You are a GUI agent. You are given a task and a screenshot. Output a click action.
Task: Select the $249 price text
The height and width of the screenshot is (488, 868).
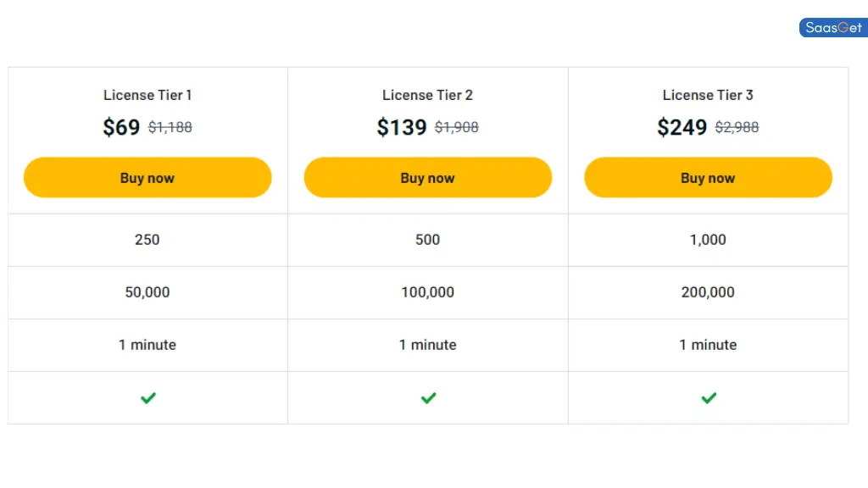681,126
